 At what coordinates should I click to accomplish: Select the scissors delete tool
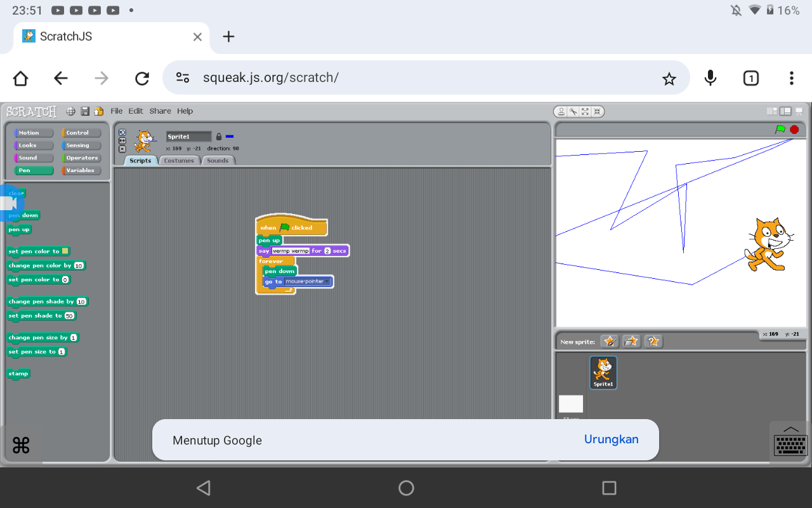(573, 112)
